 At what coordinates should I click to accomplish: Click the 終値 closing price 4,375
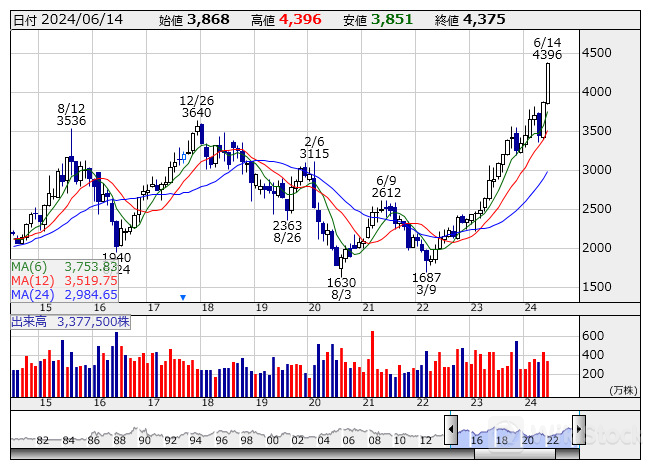point(483,20)
